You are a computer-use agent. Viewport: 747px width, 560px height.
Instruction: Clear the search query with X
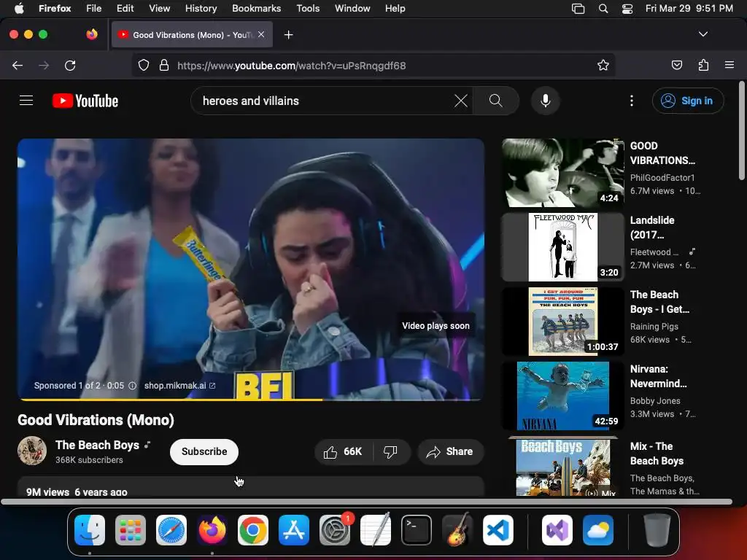pyautogui.click(x=461, y=101)
